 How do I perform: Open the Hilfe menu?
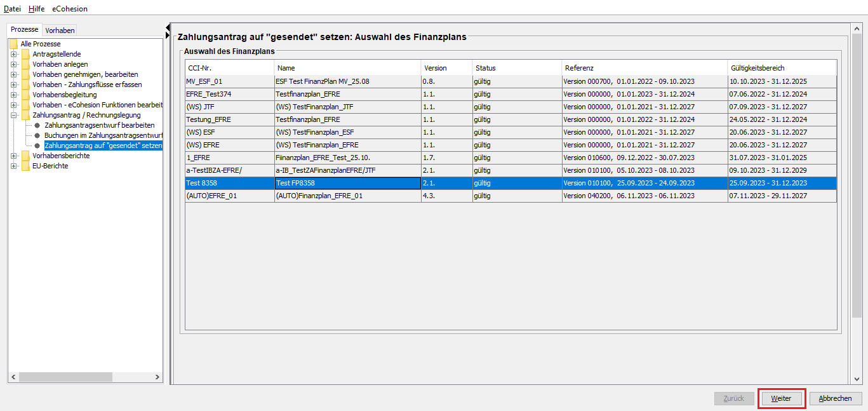(x=37, y=9)
